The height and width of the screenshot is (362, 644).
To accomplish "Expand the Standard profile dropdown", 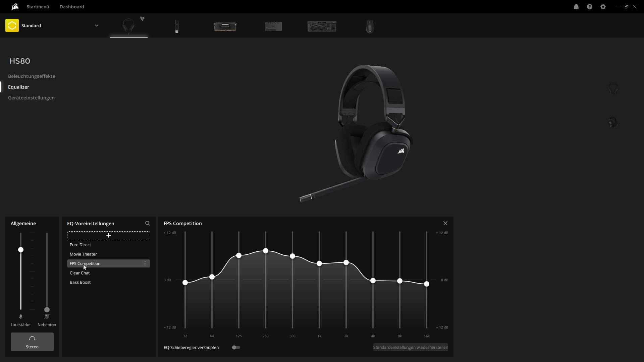I will point(96,25).
